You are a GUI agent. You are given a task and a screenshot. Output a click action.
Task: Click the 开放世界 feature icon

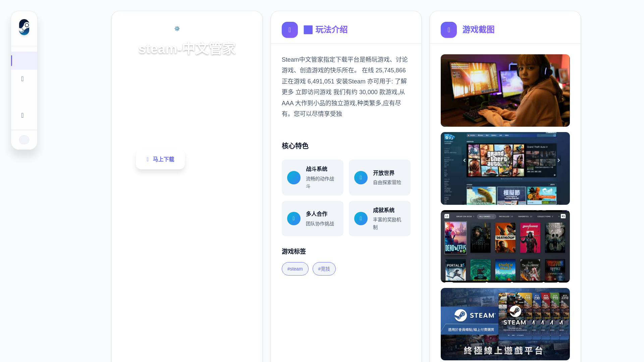[x=361, y=178]
